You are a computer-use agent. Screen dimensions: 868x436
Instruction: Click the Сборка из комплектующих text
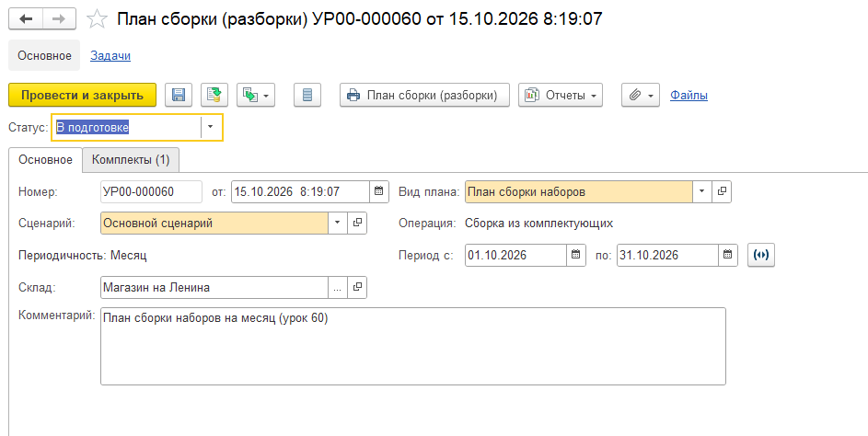[x=538, y=224]
